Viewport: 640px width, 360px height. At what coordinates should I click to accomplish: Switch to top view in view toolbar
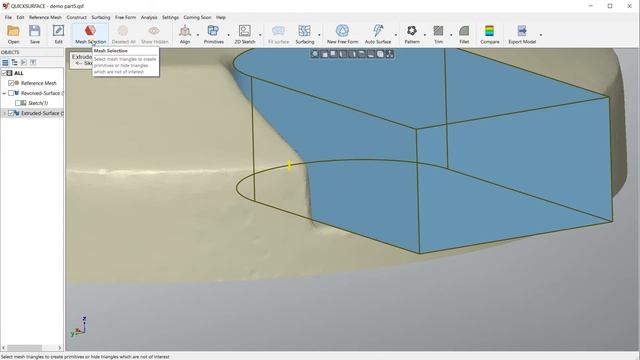(x=362, y=54)
